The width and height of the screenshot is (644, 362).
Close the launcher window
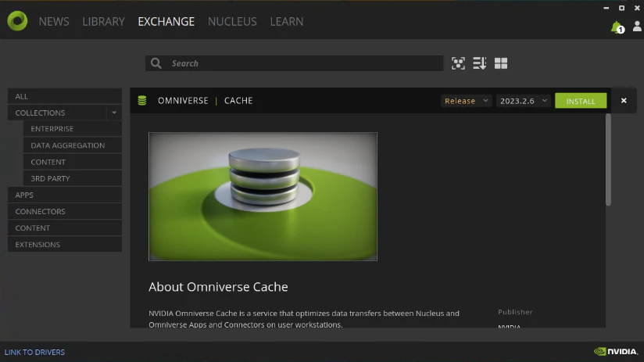click(x=637, y=8)
